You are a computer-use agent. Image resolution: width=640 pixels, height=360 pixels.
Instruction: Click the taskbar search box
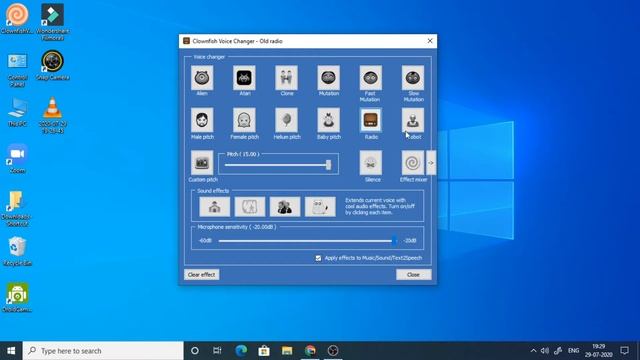[x=103, y=351]
